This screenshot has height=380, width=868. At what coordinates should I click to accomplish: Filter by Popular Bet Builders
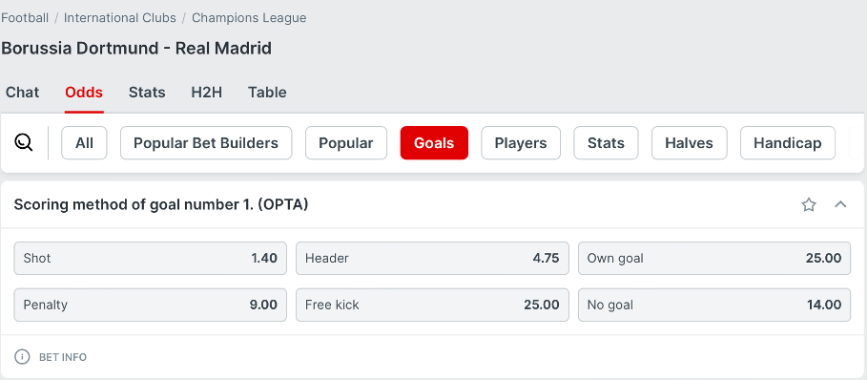(206, 143)
